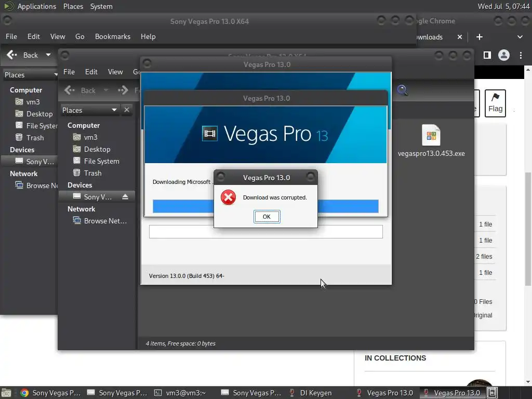Open a new Chrome tab with plus
The width and height of the screenshot is (532, 399).
tap(479, 37)
